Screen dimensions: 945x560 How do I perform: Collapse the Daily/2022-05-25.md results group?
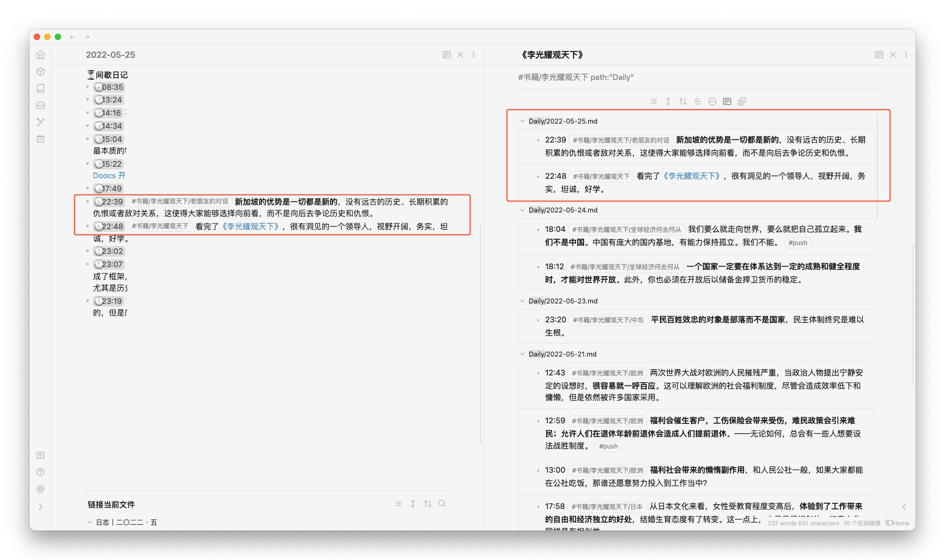point(522,121)
